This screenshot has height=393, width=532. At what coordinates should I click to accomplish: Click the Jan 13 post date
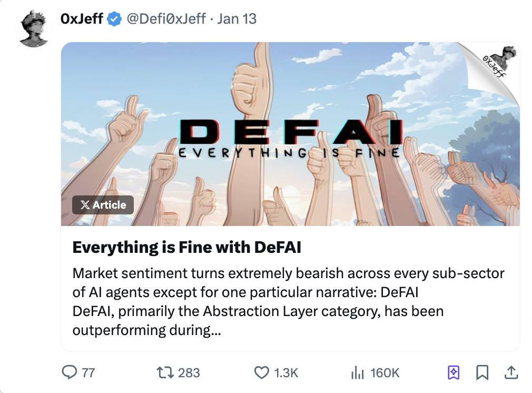point(237,19)
